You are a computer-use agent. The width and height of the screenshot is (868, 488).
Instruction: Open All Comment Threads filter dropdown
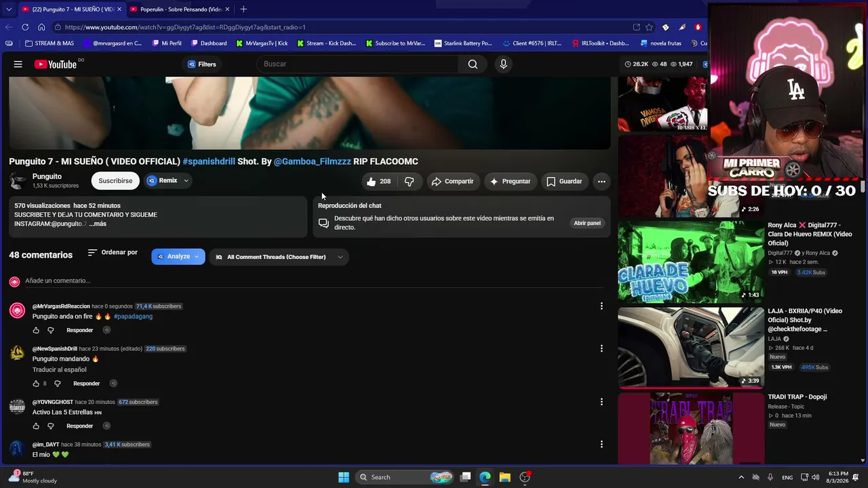click(279, 257)
